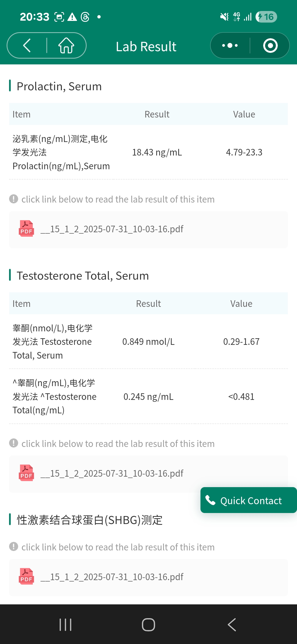Tap Android back navigation button
This screenshot has height=644, width=297.
tap(232, 624)
